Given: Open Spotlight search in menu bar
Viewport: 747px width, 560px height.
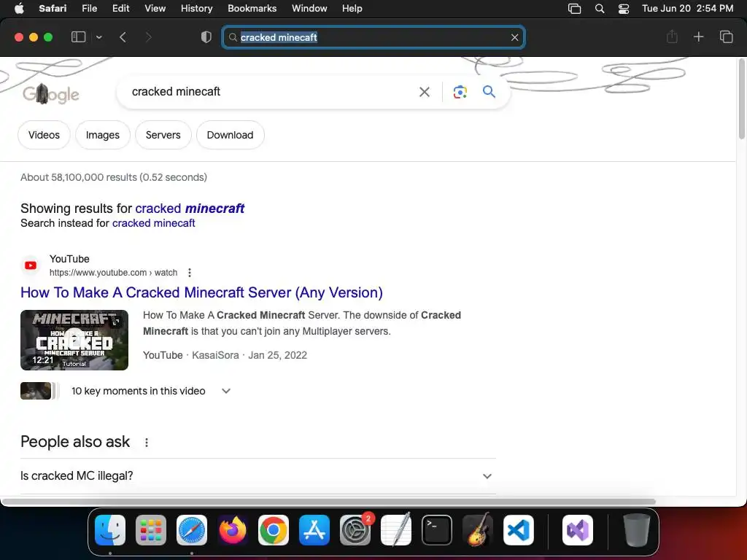Looking at the screenshot, I should [x=600, y=9].
